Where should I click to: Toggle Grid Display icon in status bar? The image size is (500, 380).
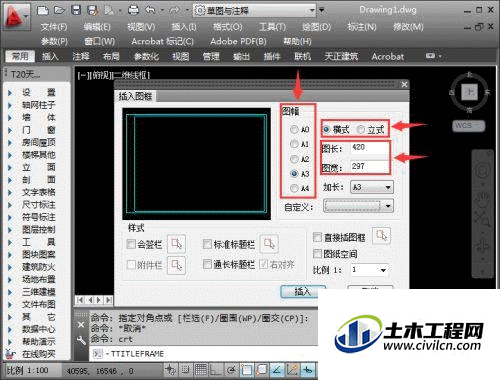pos(201,370)
